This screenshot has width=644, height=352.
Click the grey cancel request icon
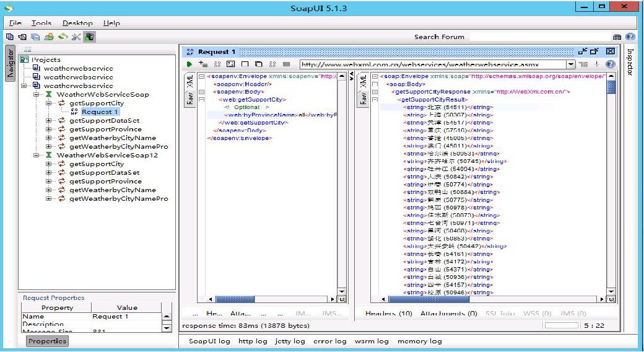point(287,64)
